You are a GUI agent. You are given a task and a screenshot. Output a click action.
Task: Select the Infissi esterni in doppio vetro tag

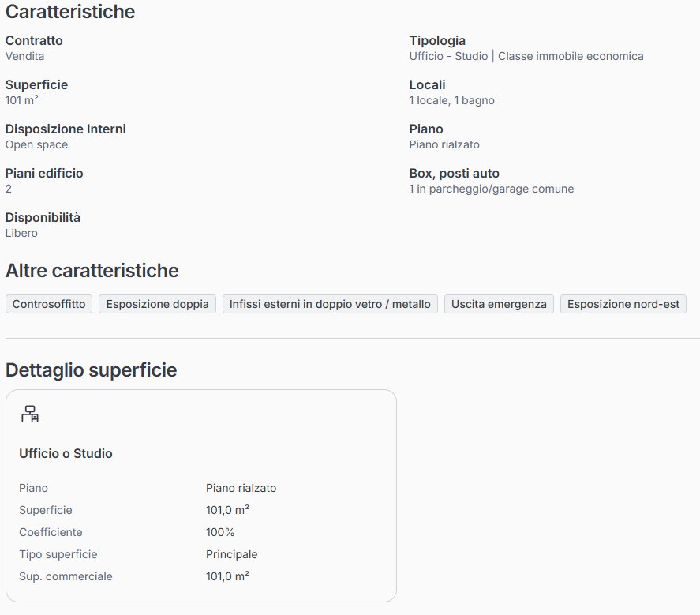pos(330,304)
